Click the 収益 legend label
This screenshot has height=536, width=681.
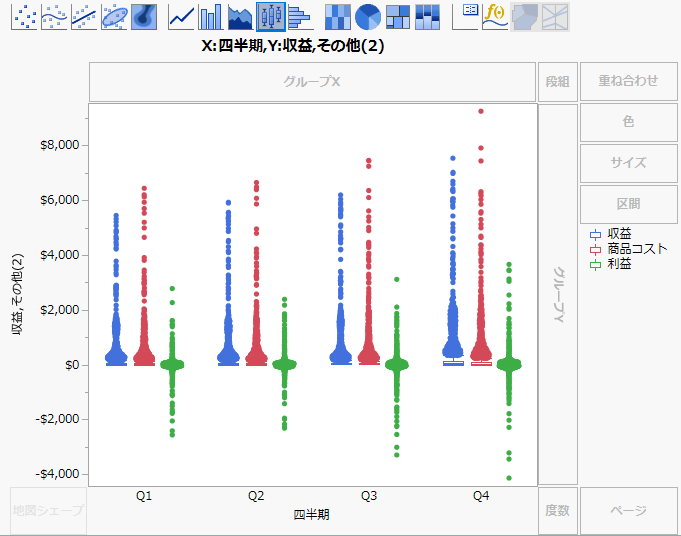coord(619,234)
